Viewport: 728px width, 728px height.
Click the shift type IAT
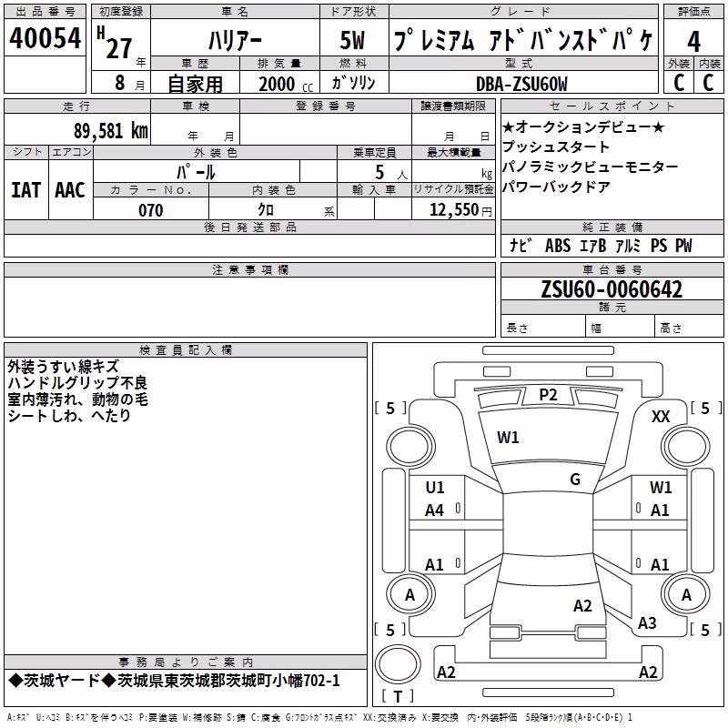26,190
